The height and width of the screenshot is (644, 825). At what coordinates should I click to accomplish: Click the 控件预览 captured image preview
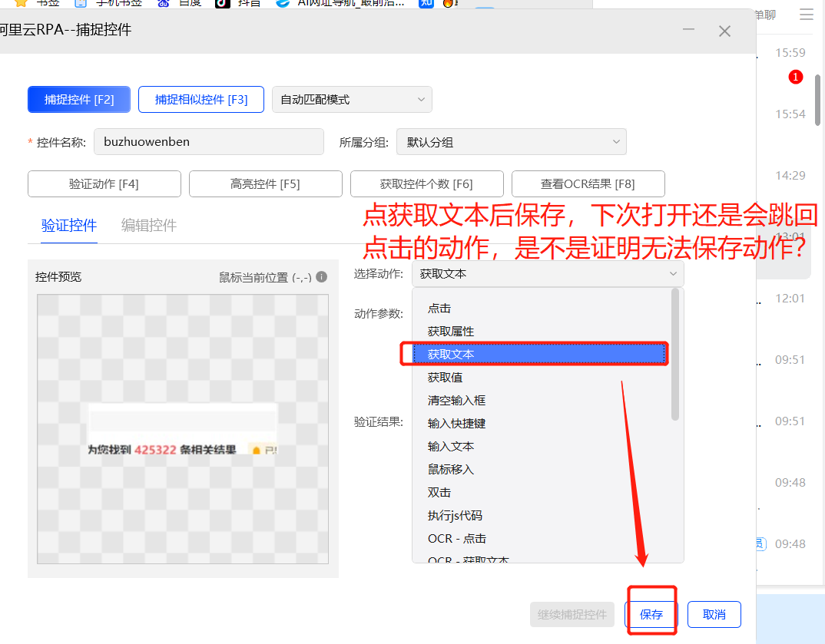point(183,429)
